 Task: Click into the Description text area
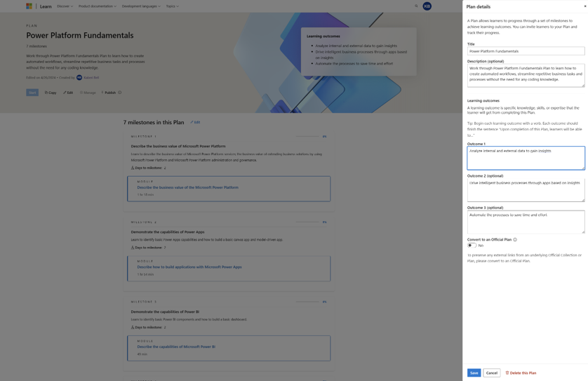[x=526, y=75]
